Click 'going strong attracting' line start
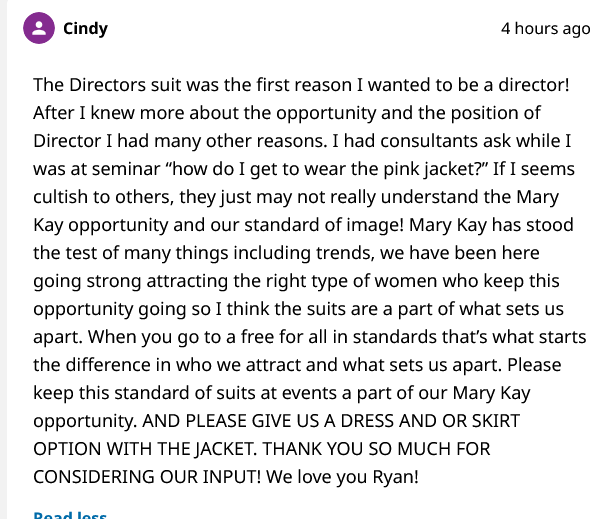The width and height of the screenshot is (606, 519). pyautogui.click(x=130, y=281)
